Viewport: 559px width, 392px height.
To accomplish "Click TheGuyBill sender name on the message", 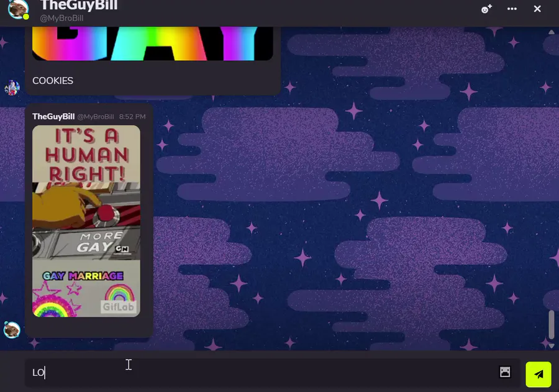I will [x=53, y=117].
